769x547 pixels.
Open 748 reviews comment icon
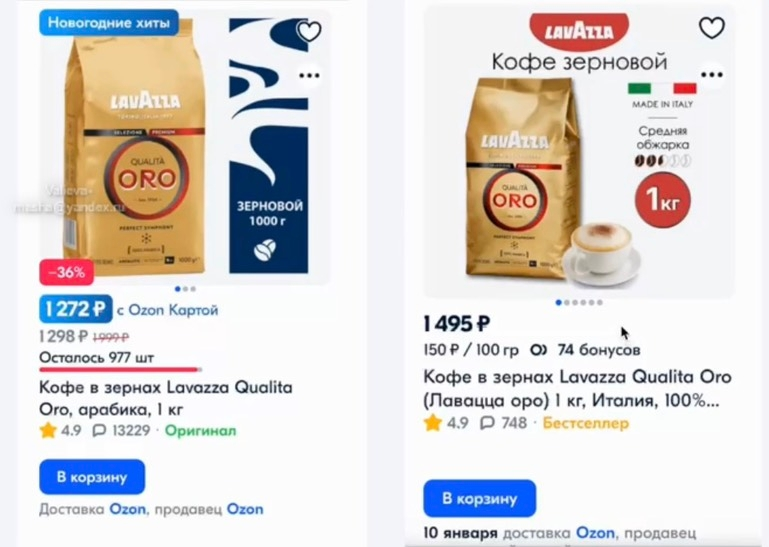point(487,422)
